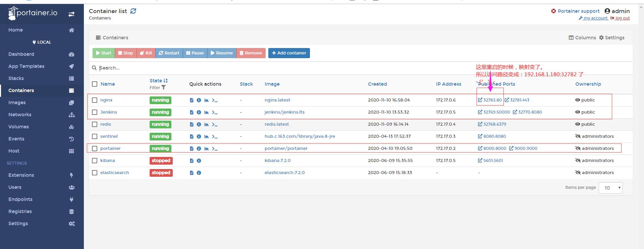Refresh the container list icon

[x=133, y=11]
